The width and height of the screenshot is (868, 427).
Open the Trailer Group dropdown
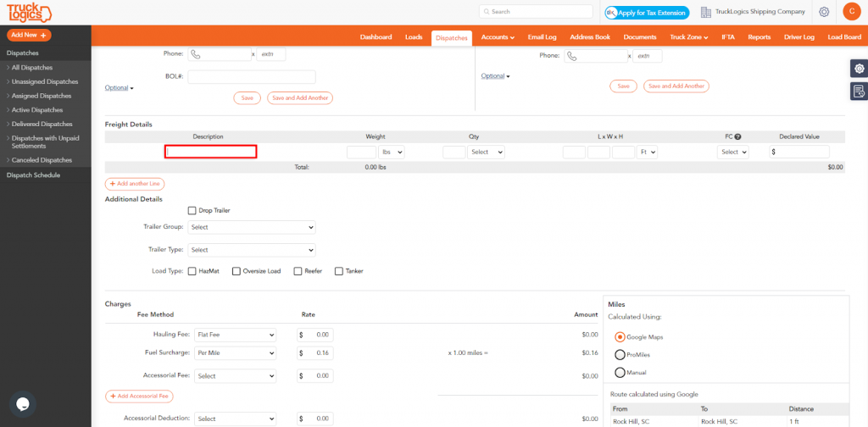click(x=252, y=227)
